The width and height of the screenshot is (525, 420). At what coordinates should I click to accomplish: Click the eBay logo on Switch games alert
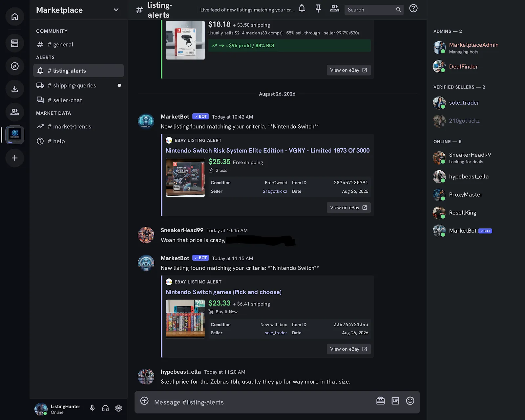[169, 282]
